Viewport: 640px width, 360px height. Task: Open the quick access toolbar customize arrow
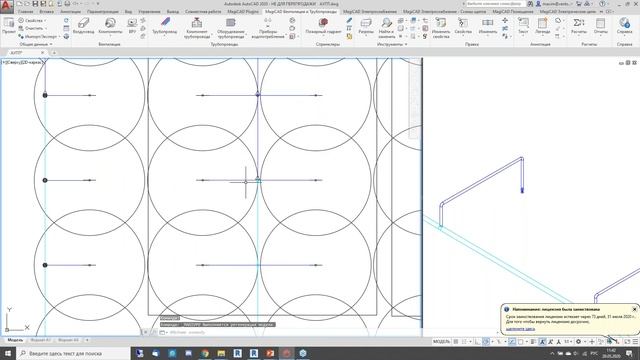pyautogui.click(x=98, y=4)
